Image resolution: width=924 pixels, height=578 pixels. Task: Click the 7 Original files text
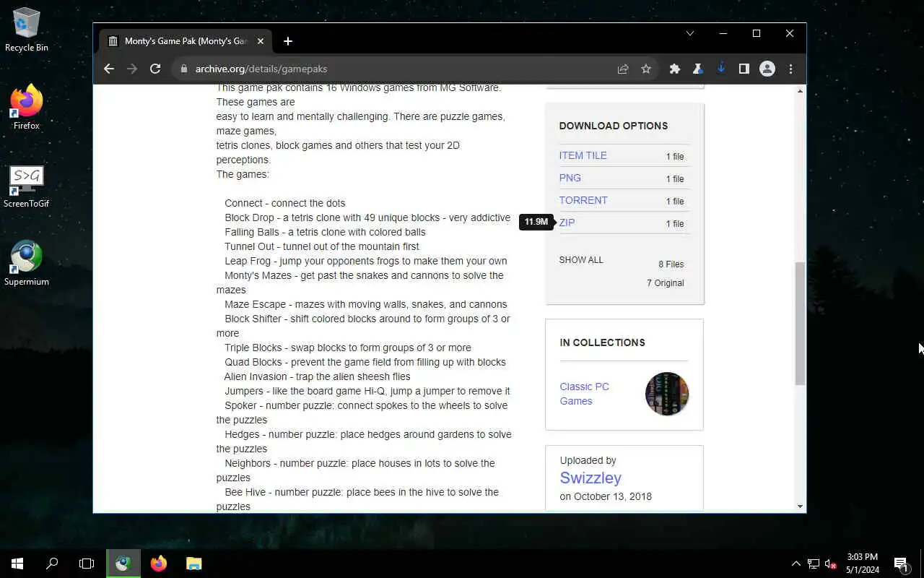[x=666, y=282]
